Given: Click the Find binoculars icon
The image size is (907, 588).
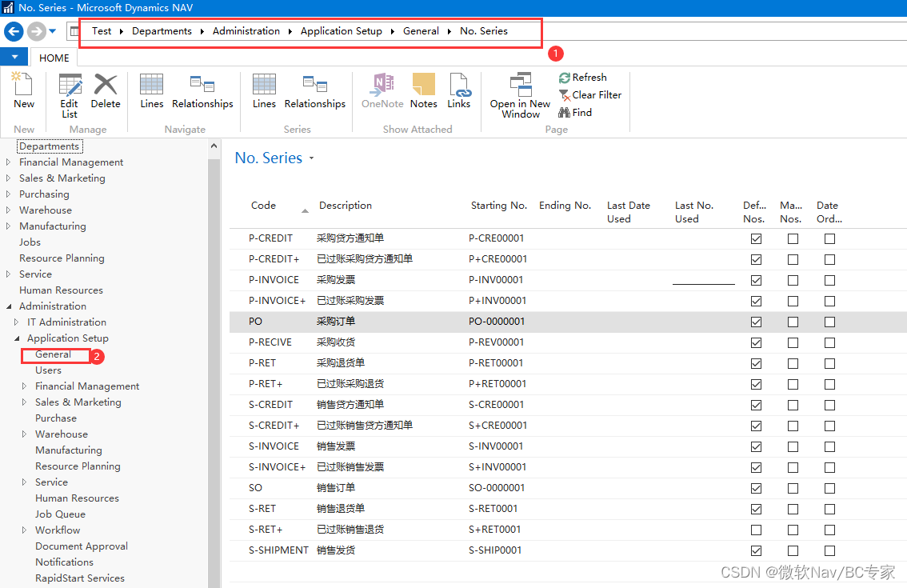Looking at the screenshot, I should click(x=565, y=112).
